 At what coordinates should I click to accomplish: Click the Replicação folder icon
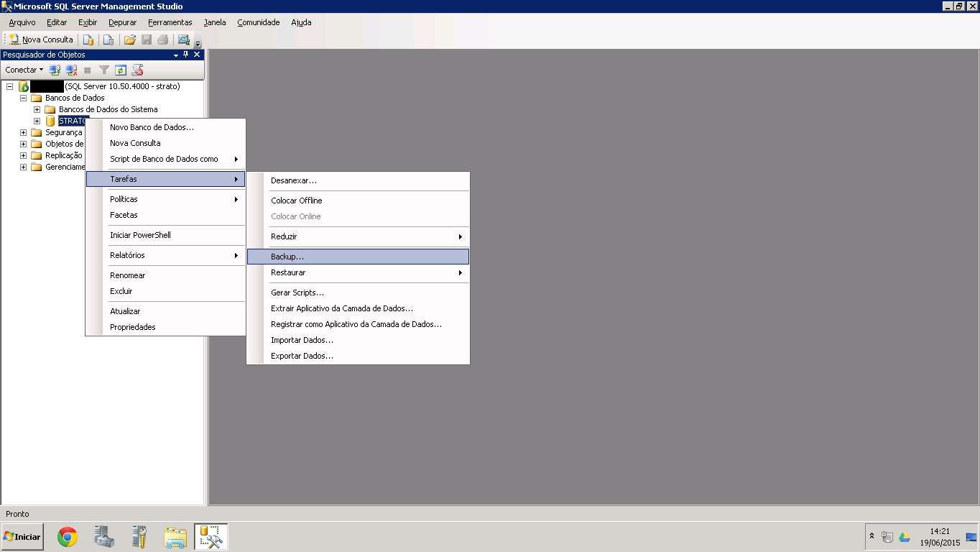[x=37, y=155]
